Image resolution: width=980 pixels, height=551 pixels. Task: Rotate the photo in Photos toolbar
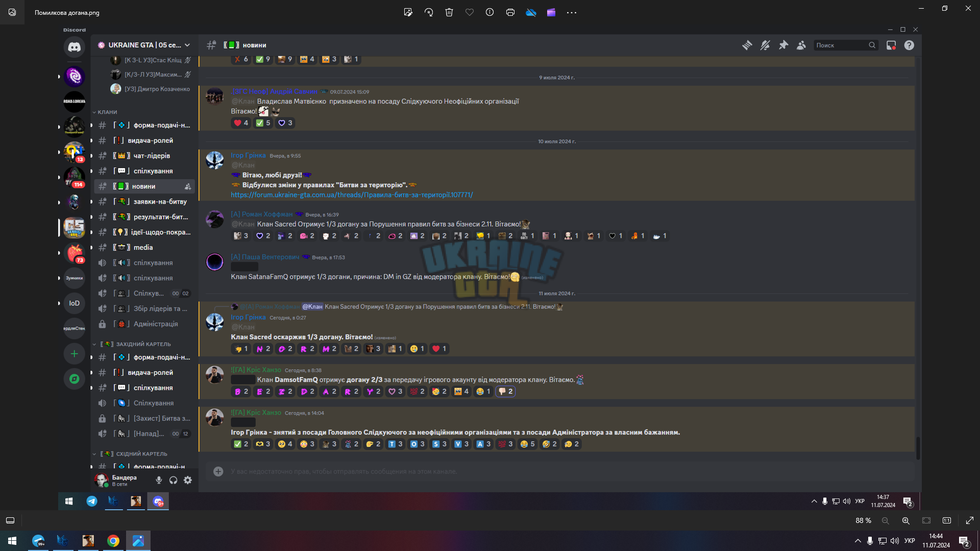429,12
